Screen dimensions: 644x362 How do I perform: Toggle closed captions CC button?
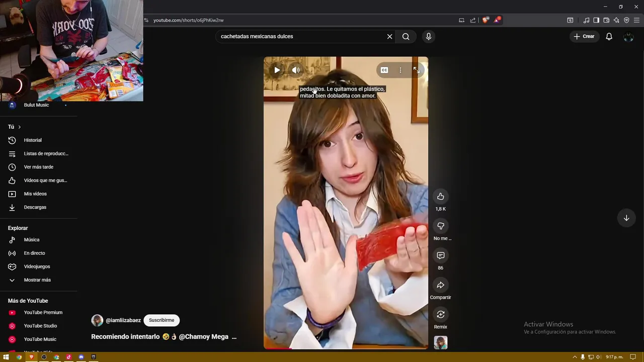384,70
